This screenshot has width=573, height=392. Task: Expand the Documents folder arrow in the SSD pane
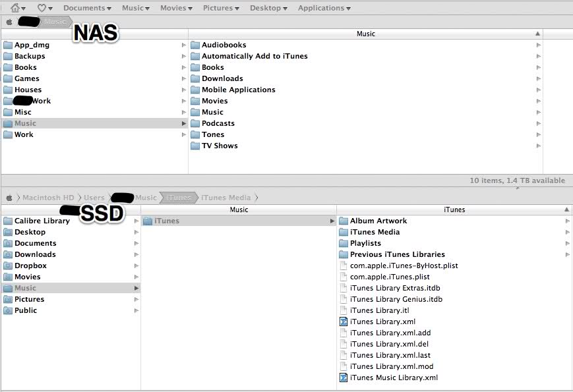pyautogui.click(x=136, y=244)
